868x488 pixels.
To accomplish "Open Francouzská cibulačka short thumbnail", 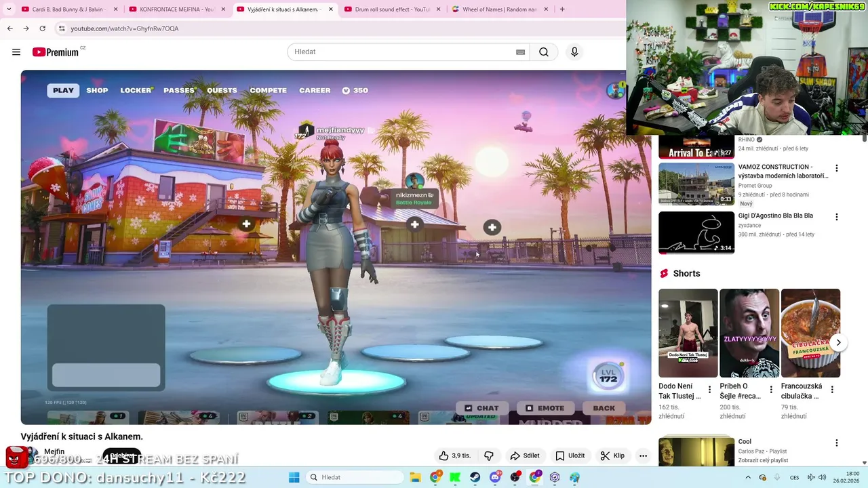I will click(810, 333).
